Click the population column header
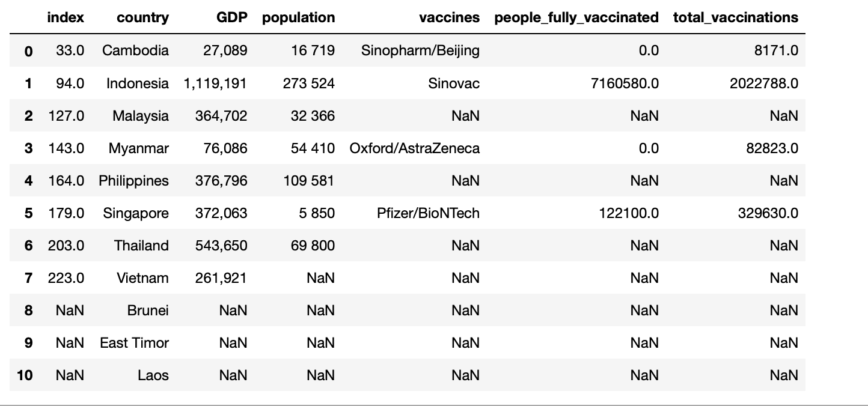868x406 pixels. pyautogui.click(x=298, y=18)
